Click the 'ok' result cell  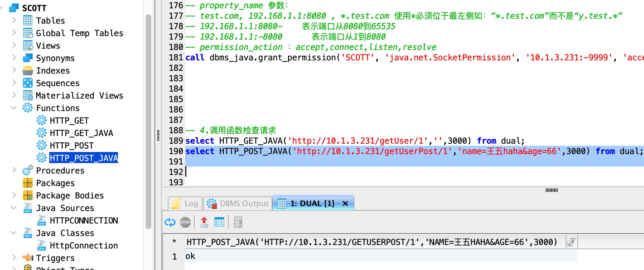pyautogui.click(x=381, y=256)
